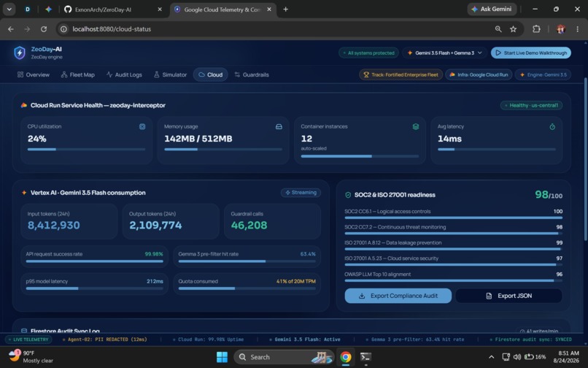This screenshot has height=368, width=588.
Task: Open the weather widget showing 90°F
Action: [31, 357]
